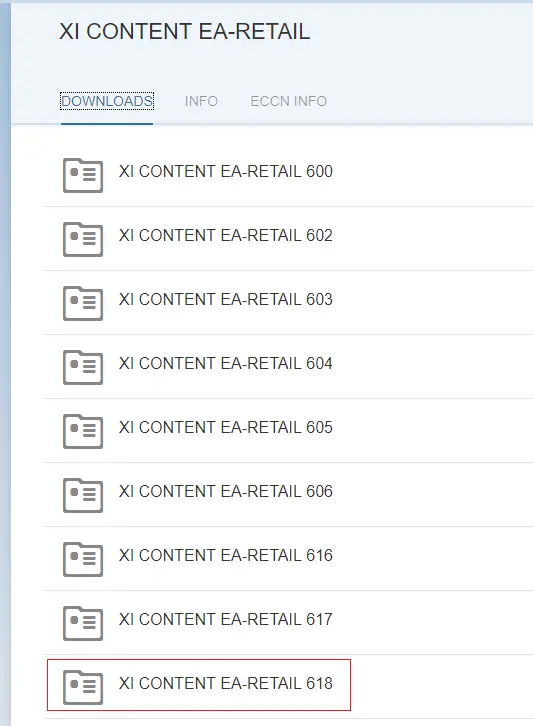
Task: Select XI CONTENT EA-RETAIL 603 text
Action: (x=226, y=299)
